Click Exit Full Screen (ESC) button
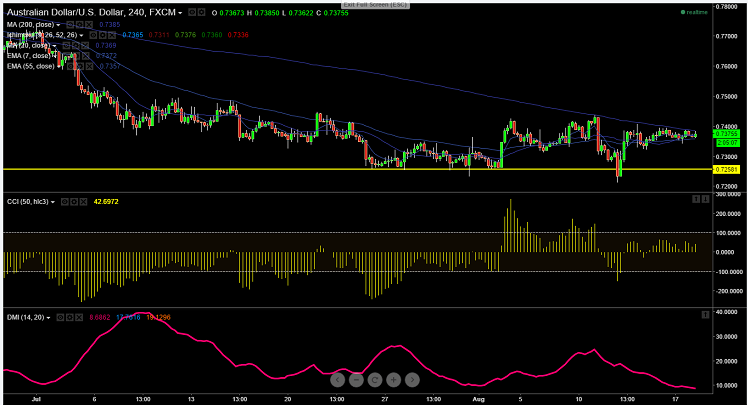748x405 pixels. click(x=374, y=4)
